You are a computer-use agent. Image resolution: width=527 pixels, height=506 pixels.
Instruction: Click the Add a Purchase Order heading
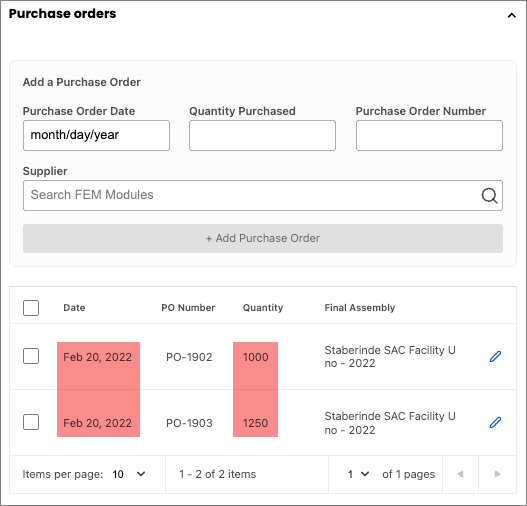[82, 82]
